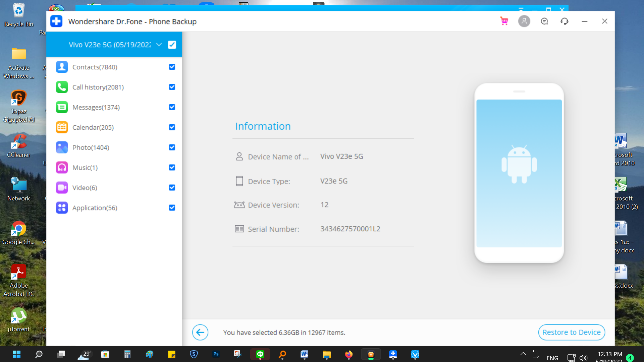Select the Messages category icon
This screenshot has height=362, width=644.
[62, 107]
